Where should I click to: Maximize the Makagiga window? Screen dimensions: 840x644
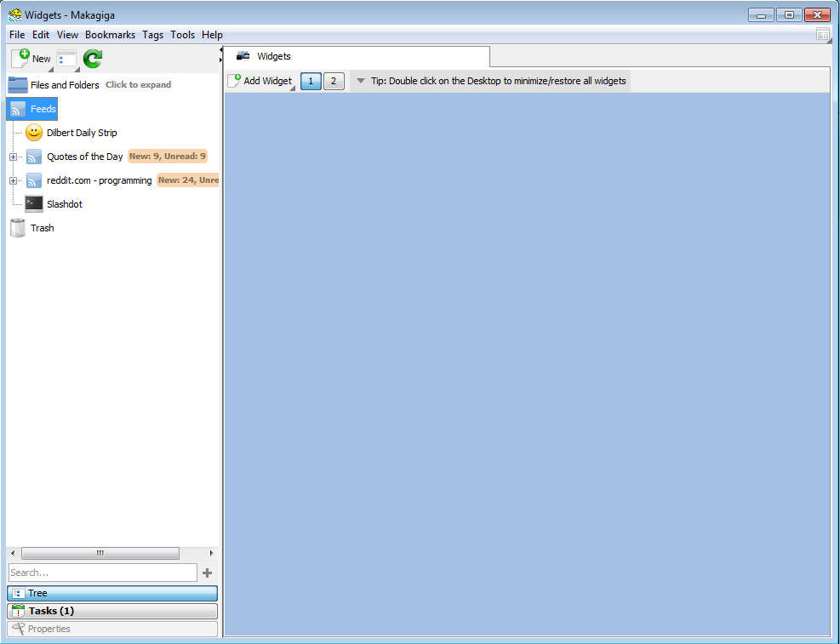(x=789, y=15)
